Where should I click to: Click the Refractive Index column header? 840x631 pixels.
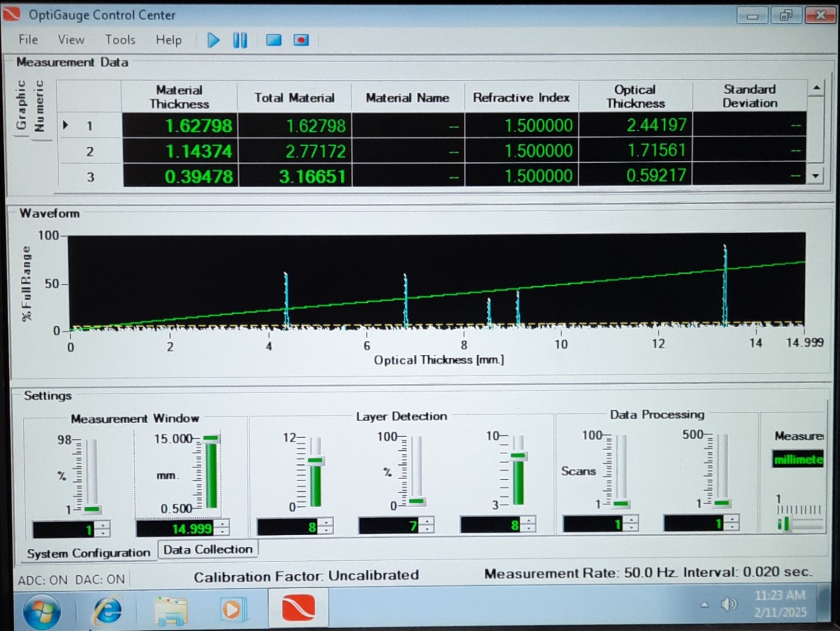[521, 98]
